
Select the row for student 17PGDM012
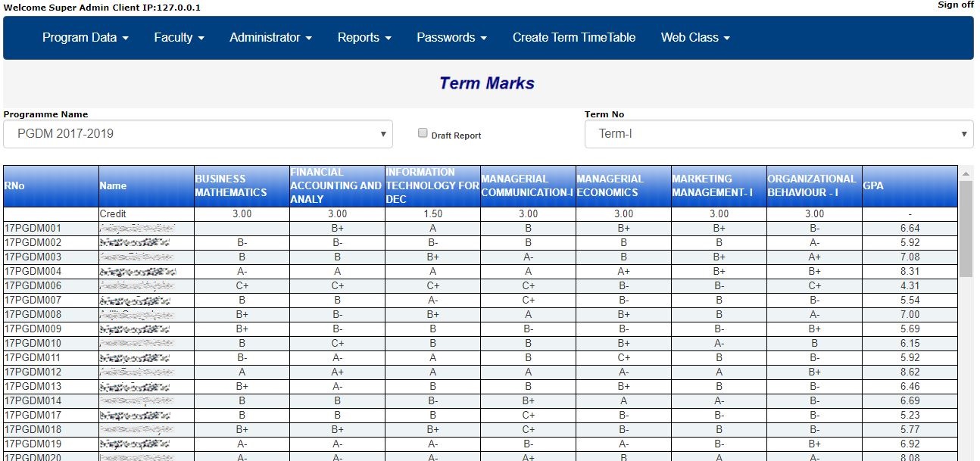[49, 372]
